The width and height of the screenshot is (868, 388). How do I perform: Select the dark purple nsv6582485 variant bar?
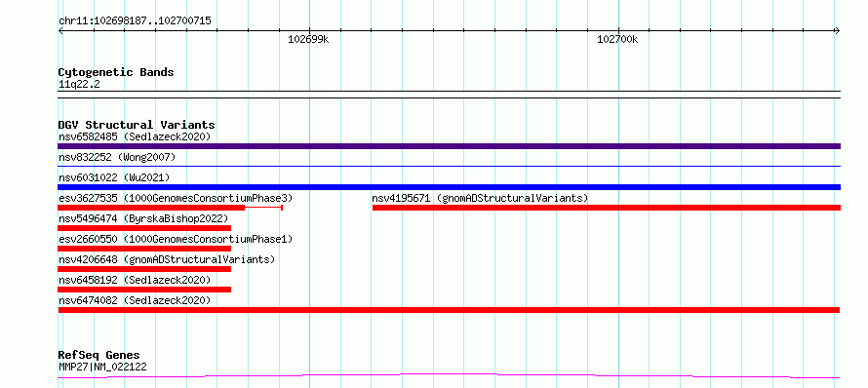tap(449, 146)
